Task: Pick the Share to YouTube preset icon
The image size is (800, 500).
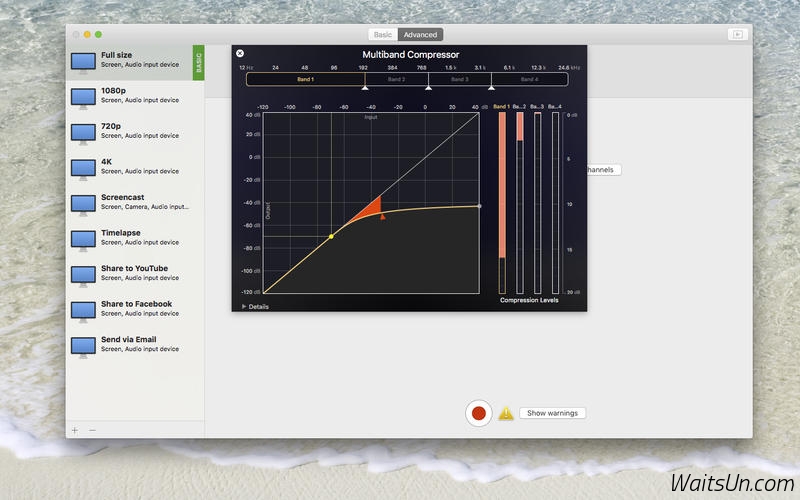Action: coord(83,274)
